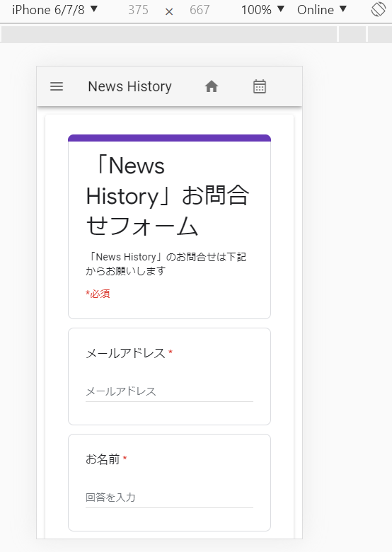Image resolution: width=392 pixels, height=552 pixels.
Task: Click the red *必須 required notice
Action: click(x=98, y=294)
